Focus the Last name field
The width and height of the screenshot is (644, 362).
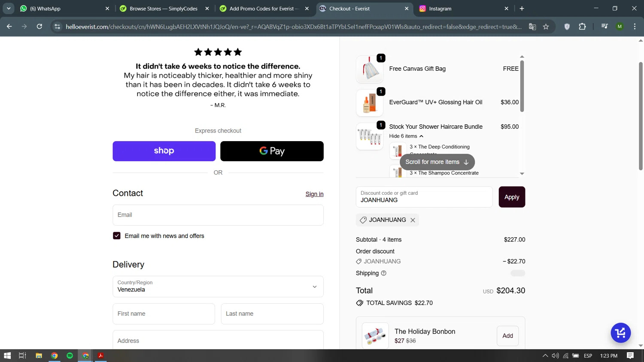tap(272, 314)
